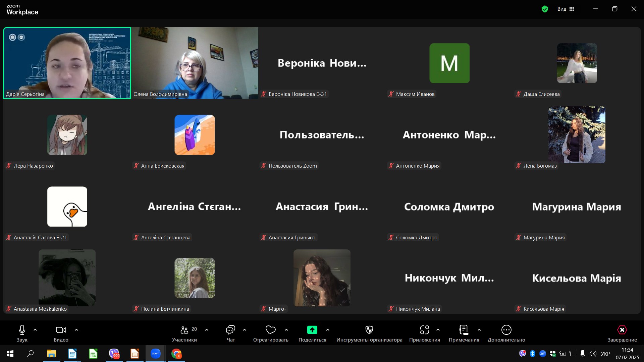Open Host tools shield icon

click(369, 330)
